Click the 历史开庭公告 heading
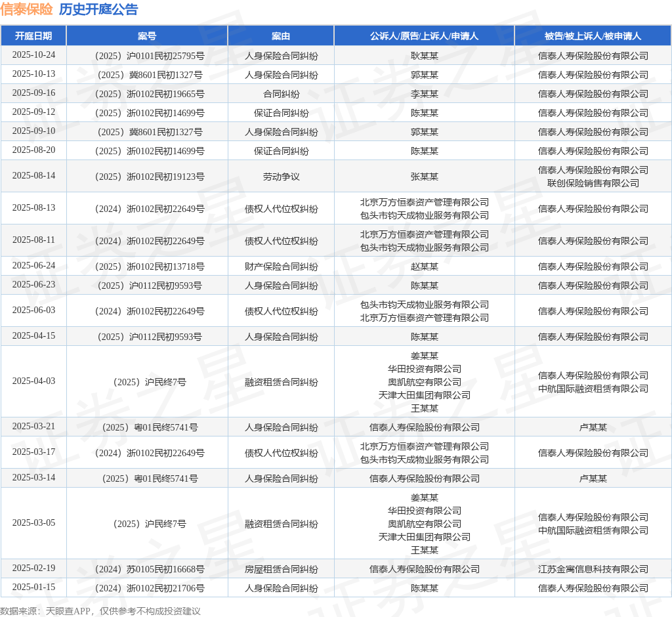The width and height of the screenshot is (672, 617). pyautogui.click(x=98, y=9)
